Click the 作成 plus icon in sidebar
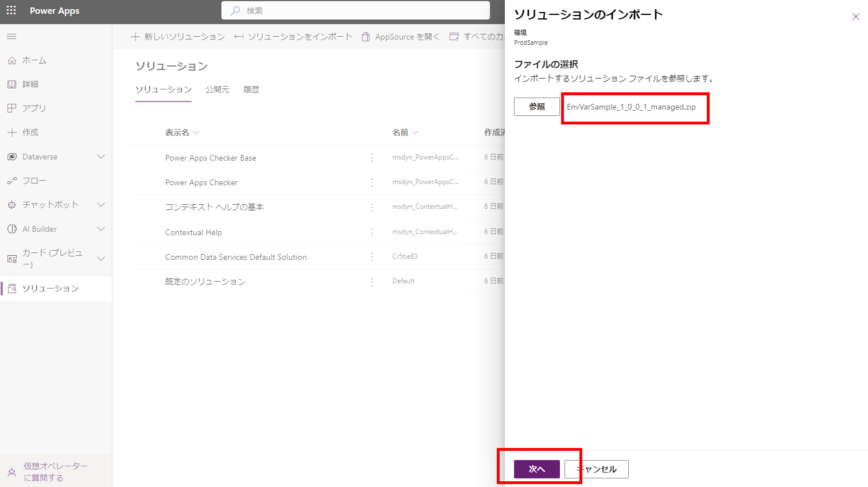 (x=12, y=133)
